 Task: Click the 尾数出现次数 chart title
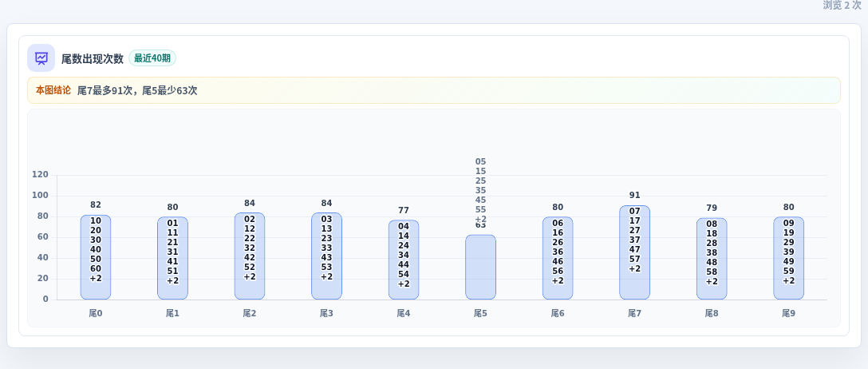click(93, 58)
